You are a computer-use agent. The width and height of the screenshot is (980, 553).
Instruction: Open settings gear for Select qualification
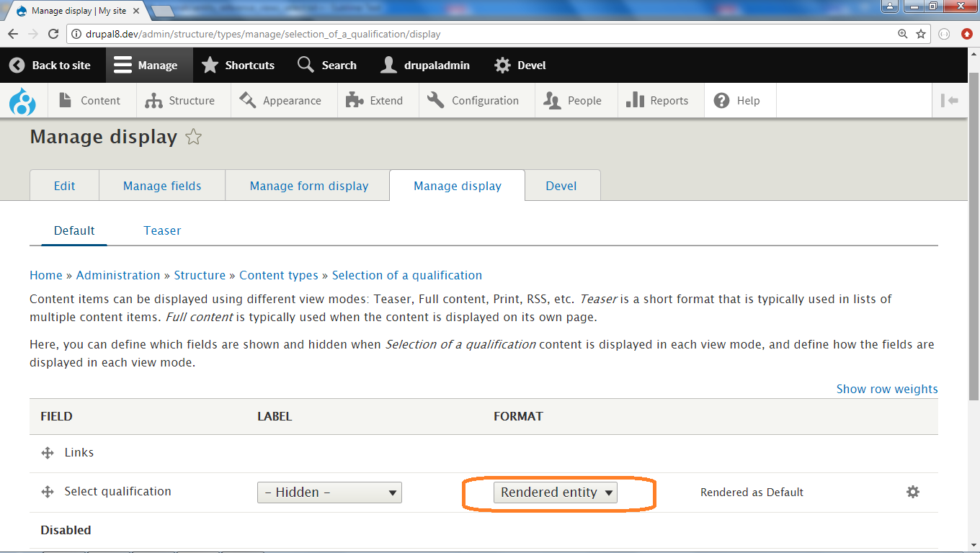912,492
